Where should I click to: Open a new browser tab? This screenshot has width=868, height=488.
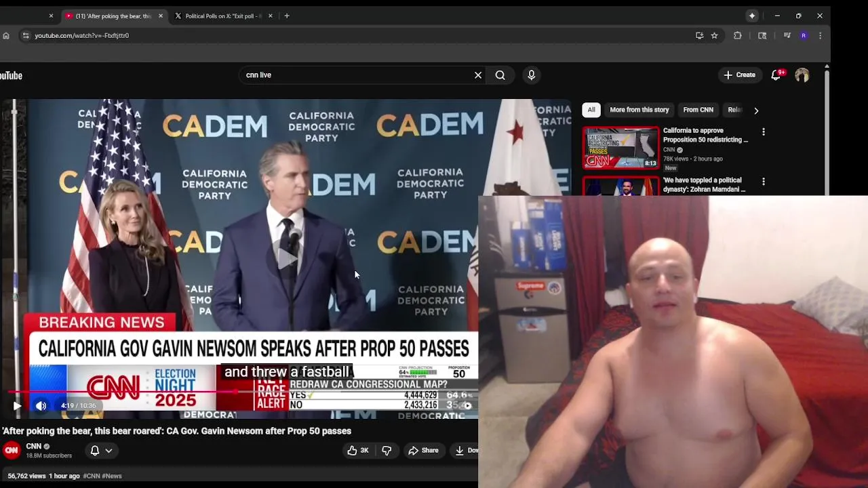pos(287,16)
